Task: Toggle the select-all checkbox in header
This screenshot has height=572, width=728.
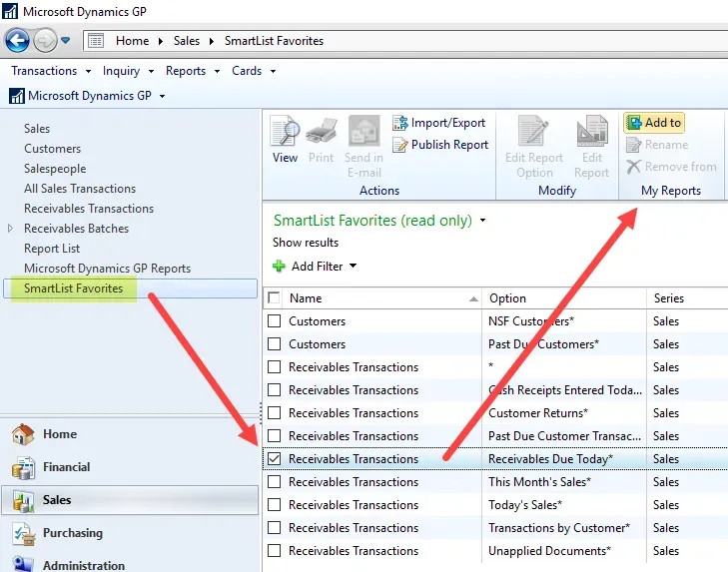Action: [274, 297]
